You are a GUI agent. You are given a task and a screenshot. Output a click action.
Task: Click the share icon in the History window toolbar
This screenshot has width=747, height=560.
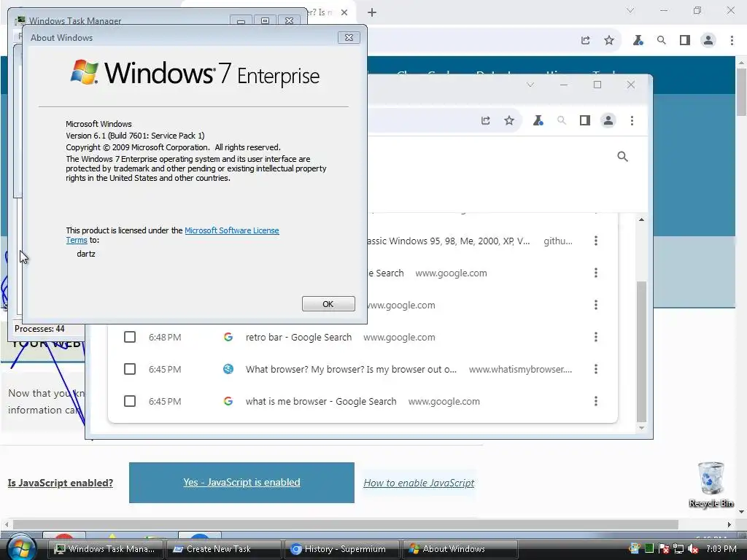[x=485, y=120]
